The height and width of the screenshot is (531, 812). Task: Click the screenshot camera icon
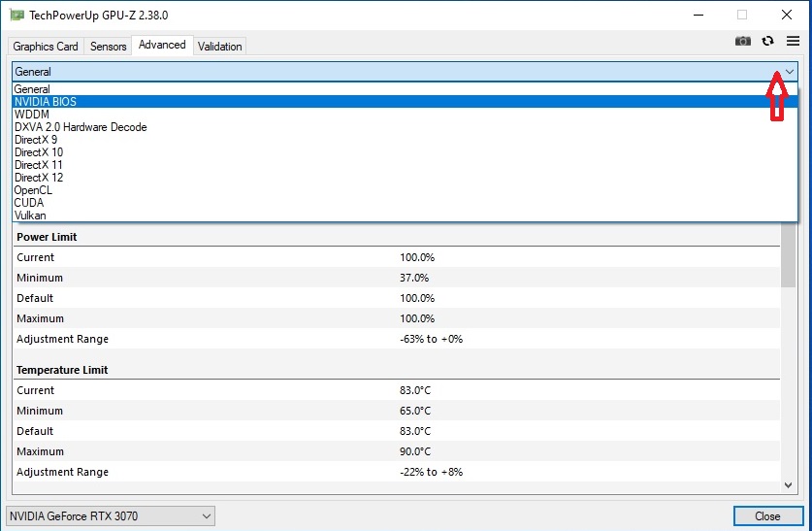click(x=742, y=41)
